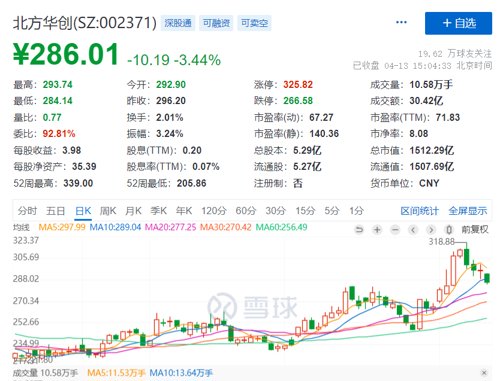The width and height of the screenshot is (500, 381).
Task: Click the 最高 value 293.74
Action: click(x=57, y=85)
